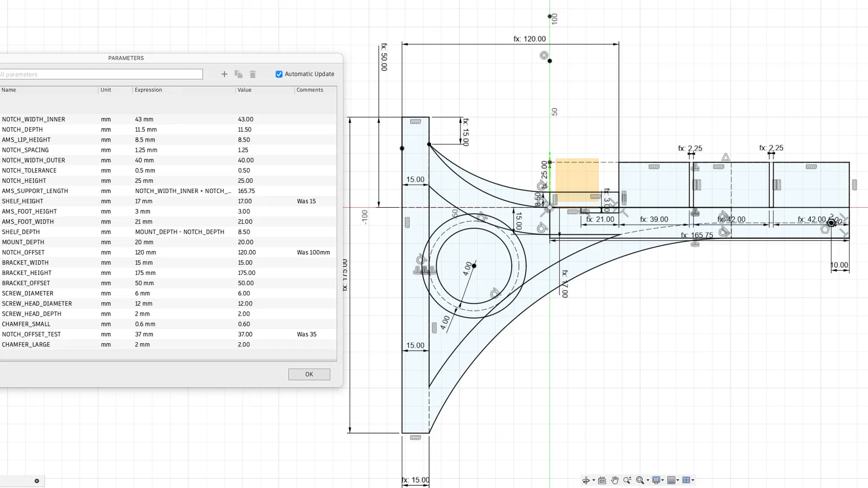Select the Pan hand tool
Image resolution: width=868 pixels, height=488 pixels.
(x=615, y=480)
